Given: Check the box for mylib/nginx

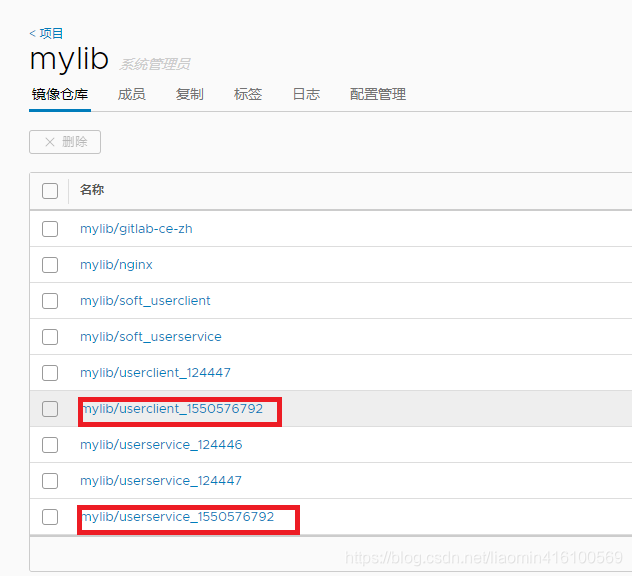Looking at the screenshot, I should (50, 265).
